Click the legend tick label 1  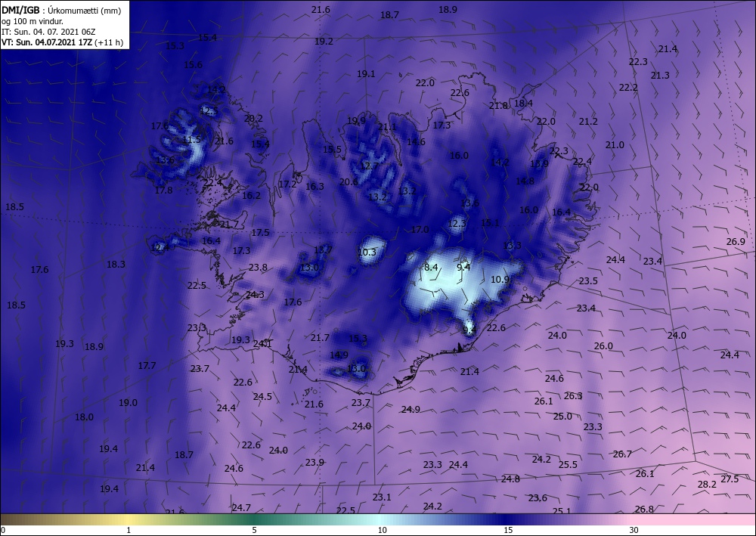129,530
